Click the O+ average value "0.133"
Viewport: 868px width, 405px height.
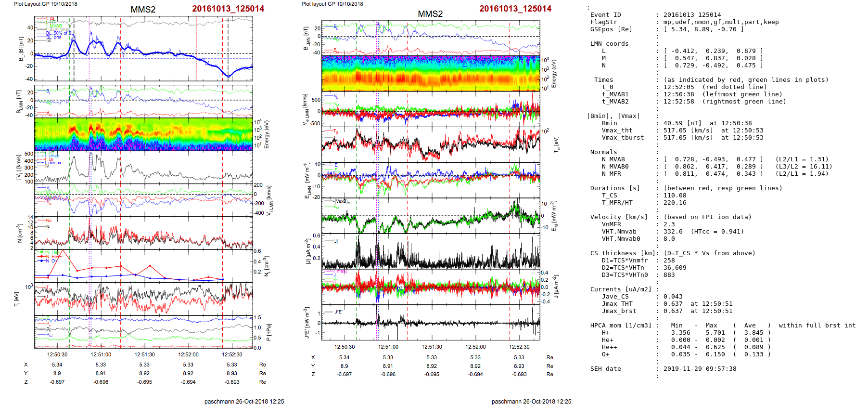(753, 354)
